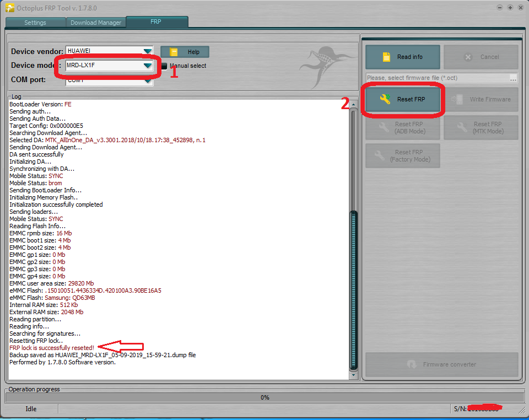Viewport: 529px width, 420px height.
Task: Click the log scrollbar down arrow
Action: point(353,375)
